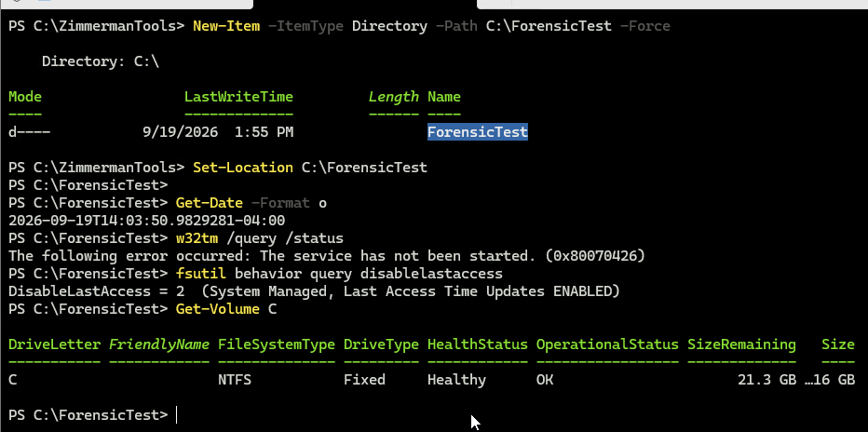Click the last empty prompt line at cursor
This screenshot has height=432, width=868.
92,415
